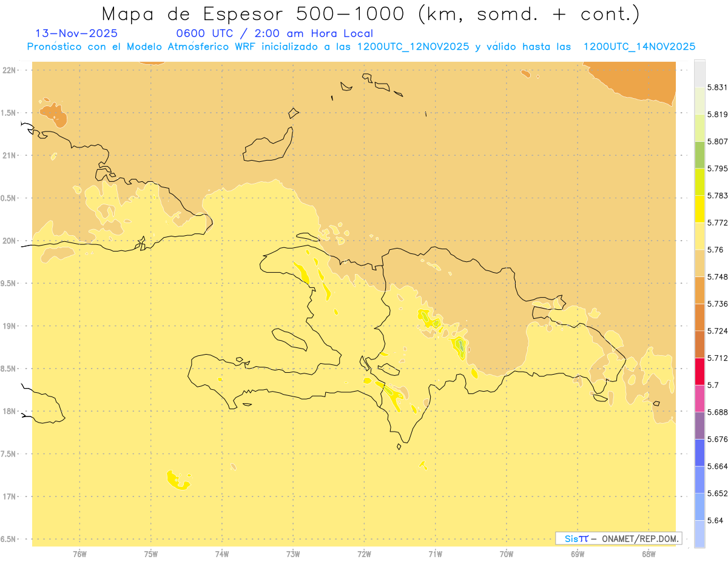The image size is (728, 562).
Task: Pick the pink colorbar swatch between 5.688 and 5.7
Action: [699, 398]
